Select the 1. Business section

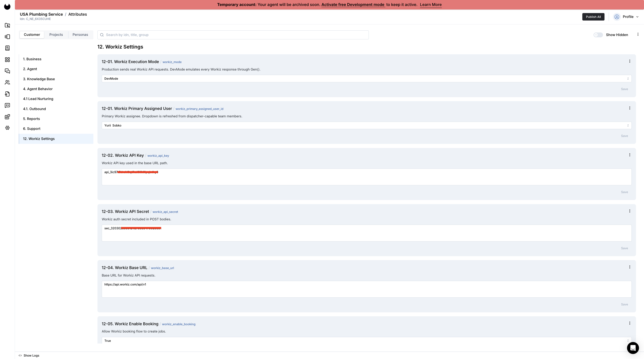(x=56, y=59)
